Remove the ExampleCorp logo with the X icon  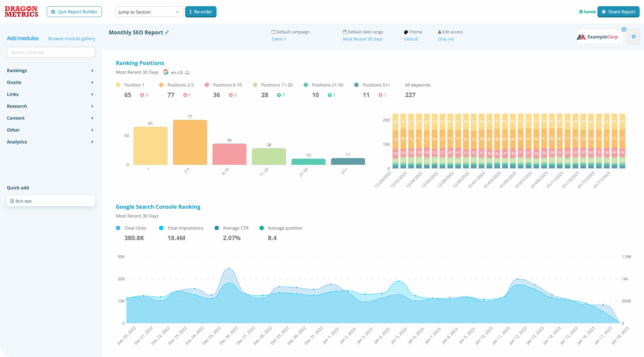point(624,30)
